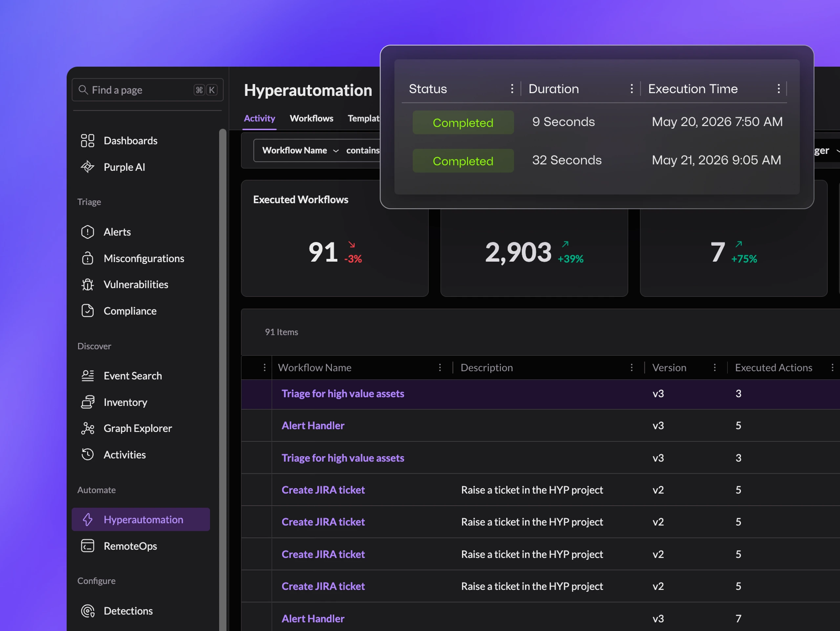Click the Purple AI icon

[87, 167]
